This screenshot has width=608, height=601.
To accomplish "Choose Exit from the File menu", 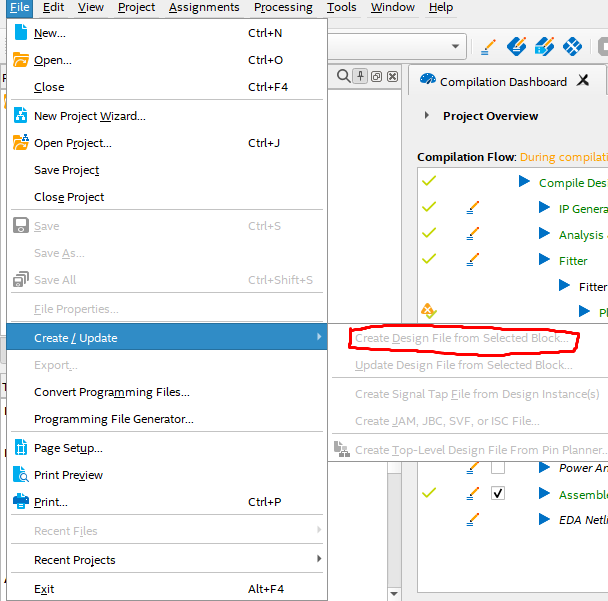I will pyautogui.click(x=167, y=589).
